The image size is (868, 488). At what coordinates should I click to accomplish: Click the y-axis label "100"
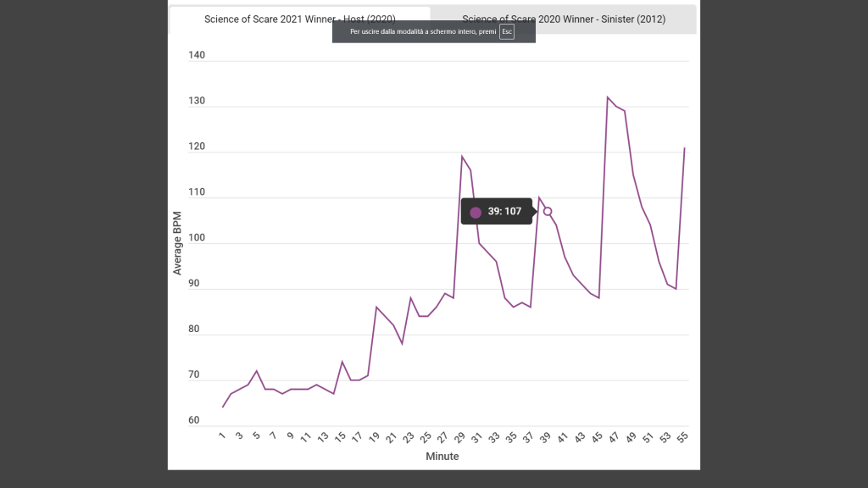(x=197, y=238)
